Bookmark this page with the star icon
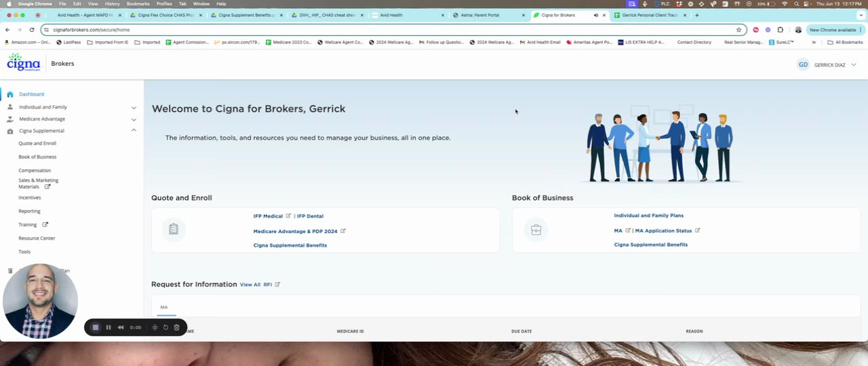This screenshot has height=366, width=868. (x=738, y=30)
